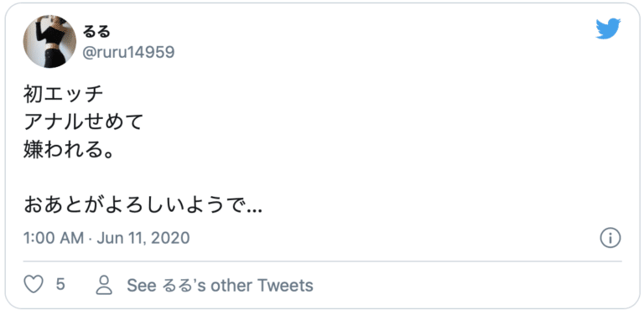The height and width of the screenshot is (315, 644).
Task: Click the Jun 11, 2020 date
Action: coord(143,238)
